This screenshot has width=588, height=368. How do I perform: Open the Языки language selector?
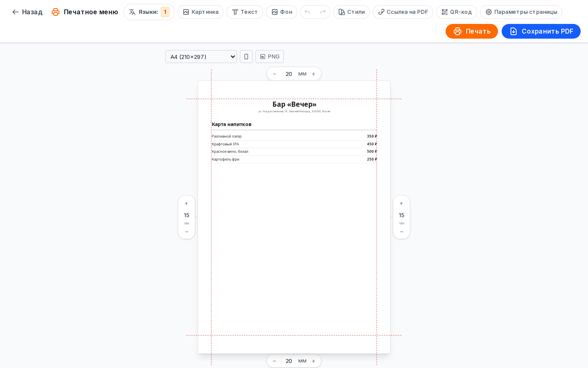[x=149, y=12]
